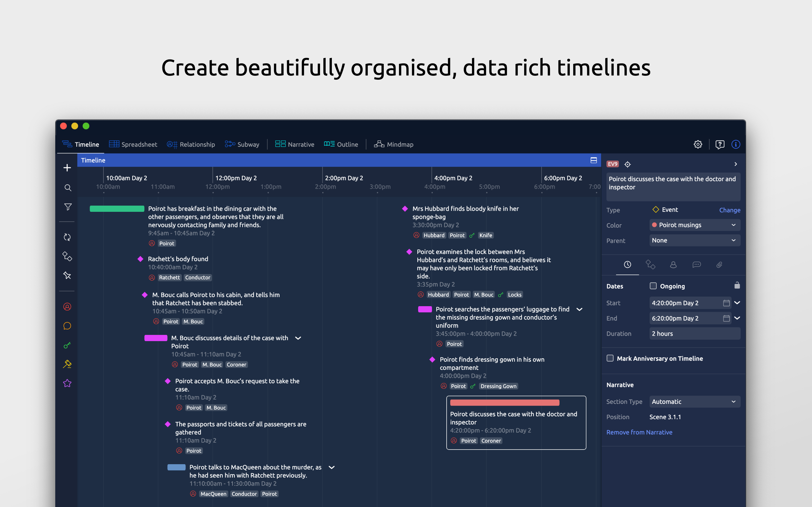Collapse the Poirot searches the passengers' luggage event
The height and width of the screenshot is (507, 812).
[x=579, y=310]
